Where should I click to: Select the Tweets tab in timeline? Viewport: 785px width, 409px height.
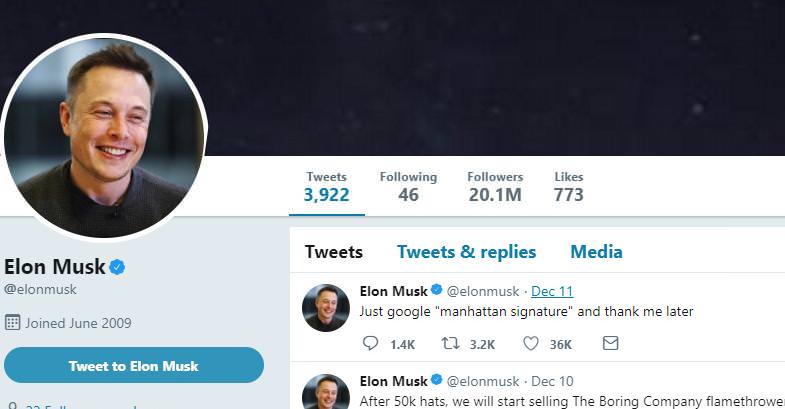coord(334,252)
